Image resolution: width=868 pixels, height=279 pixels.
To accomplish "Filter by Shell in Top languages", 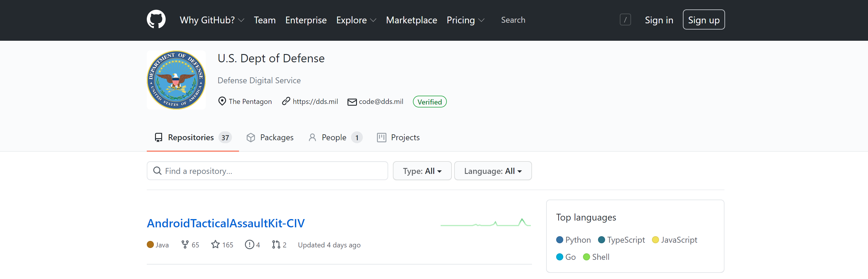I will click(596, 257).
